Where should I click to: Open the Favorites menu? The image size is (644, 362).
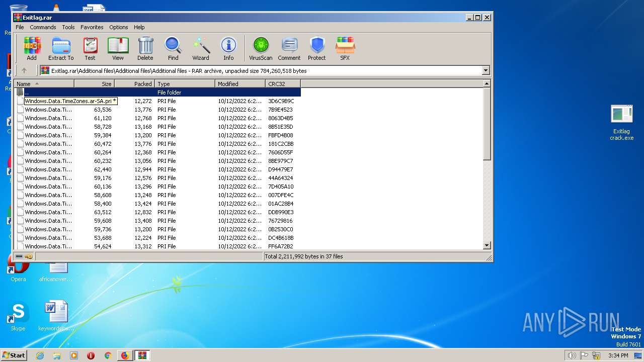(92, 27)
